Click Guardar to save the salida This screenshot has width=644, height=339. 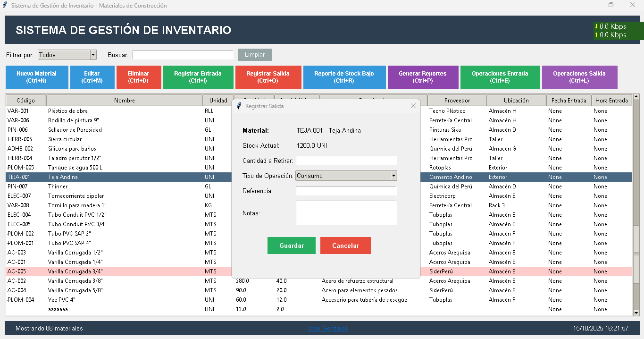click(291, 246)
